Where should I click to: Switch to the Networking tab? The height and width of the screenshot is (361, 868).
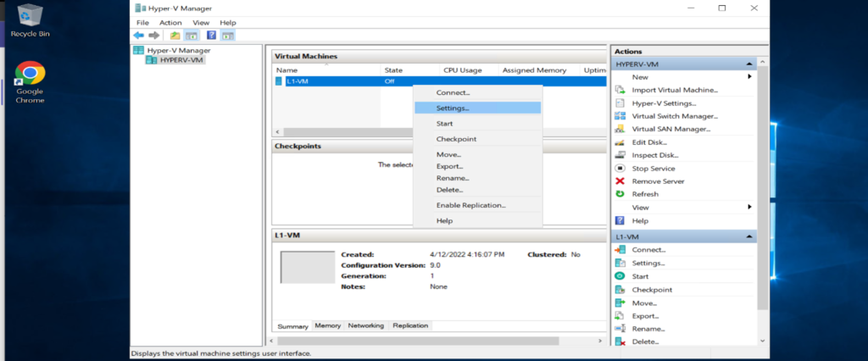click(x=366, y=325)
